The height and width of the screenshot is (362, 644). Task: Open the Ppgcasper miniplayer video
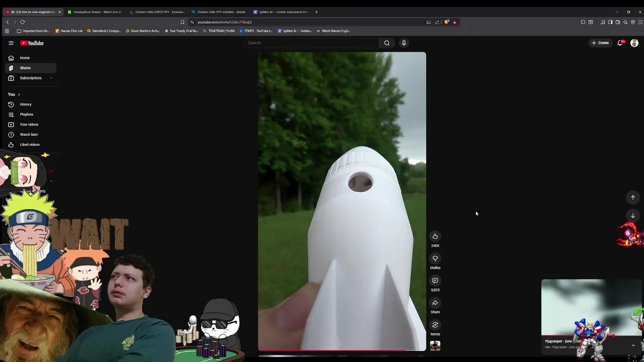(591, 308)
